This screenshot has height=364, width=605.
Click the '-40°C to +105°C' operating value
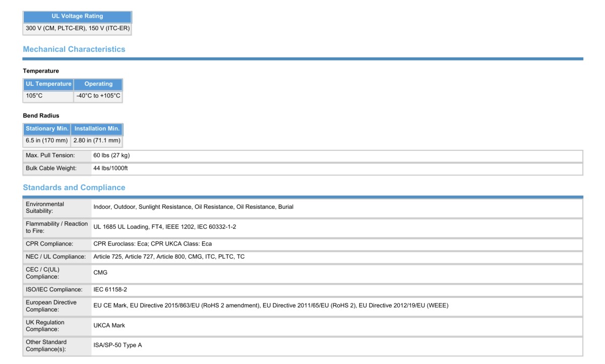[98, 96]
